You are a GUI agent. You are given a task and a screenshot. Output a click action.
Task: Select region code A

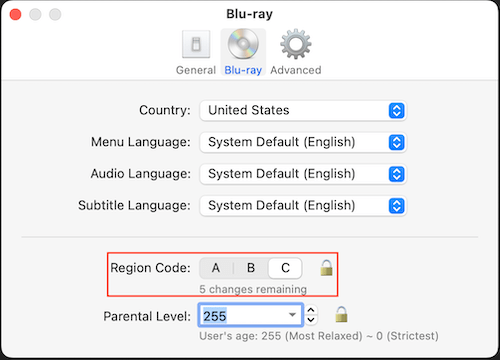coord(216,268)
